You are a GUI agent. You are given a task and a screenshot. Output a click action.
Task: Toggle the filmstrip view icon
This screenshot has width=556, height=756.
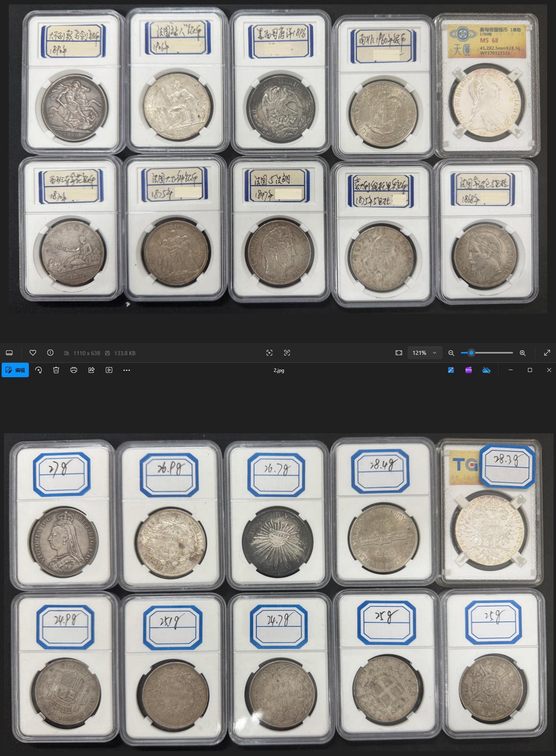(9, 353)
